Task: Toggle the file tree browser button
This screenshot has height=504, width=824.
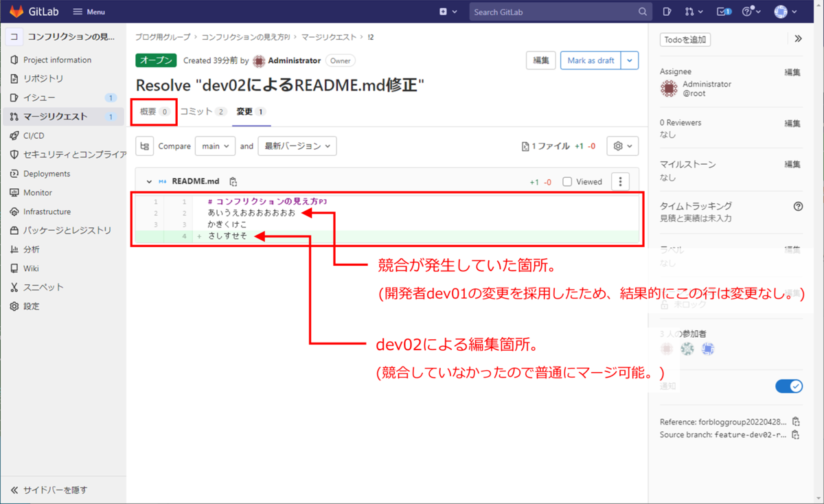Action: click(144, 146)
